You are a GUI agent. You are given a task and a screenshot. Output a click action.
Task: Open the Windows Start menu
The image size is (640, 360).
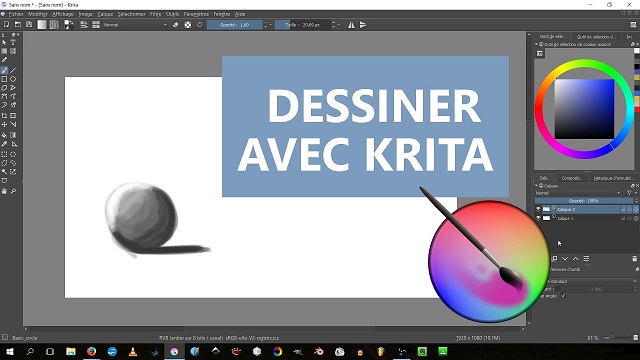tap(9, 351)
